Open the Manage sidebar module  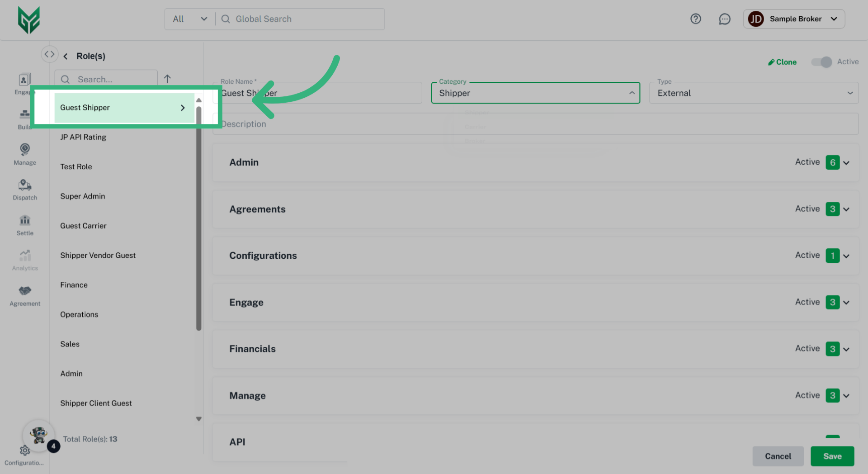pos(25,154)
